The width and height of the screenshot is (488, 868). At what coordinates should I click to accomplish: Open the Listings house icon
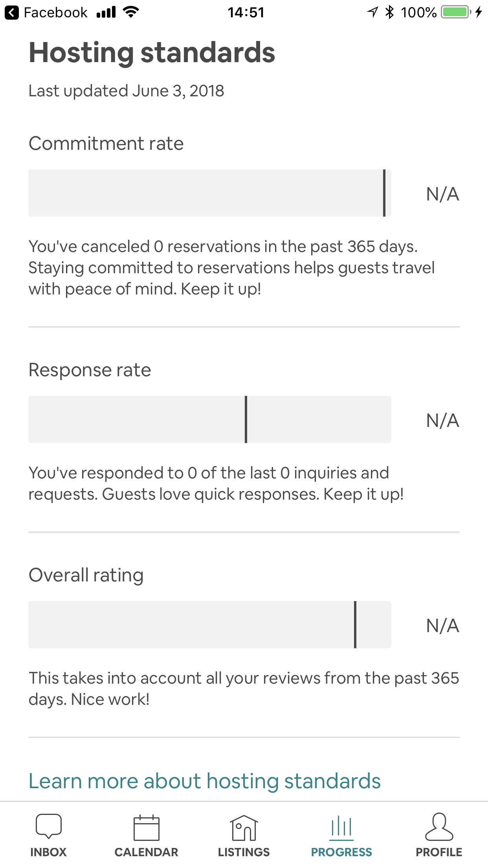coord(244,828)
